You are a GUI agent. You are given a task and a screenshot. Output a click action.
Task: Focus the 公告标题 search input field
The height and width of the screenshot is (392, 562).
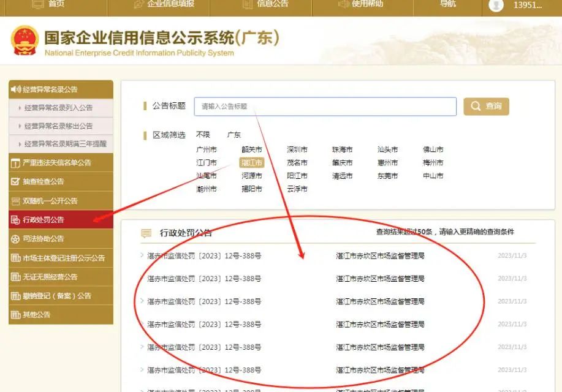click(x=325, y=107)
